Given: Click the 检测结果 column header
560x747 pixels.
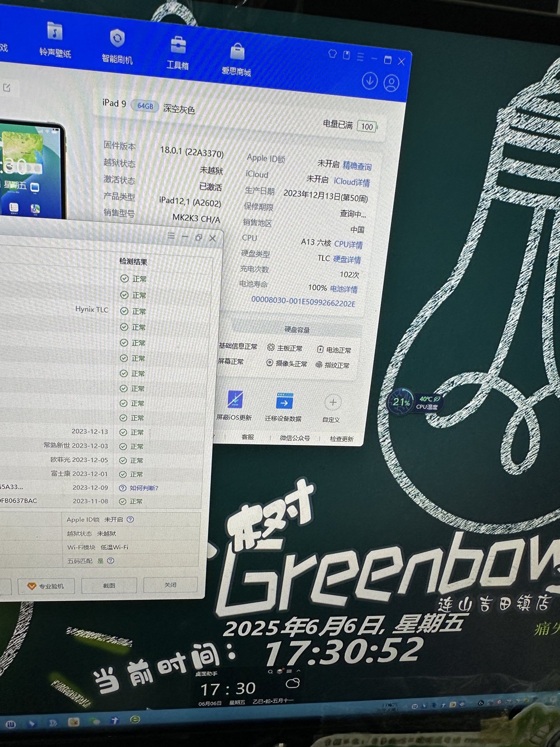Looking at the screenshot, I should (133, 261).
